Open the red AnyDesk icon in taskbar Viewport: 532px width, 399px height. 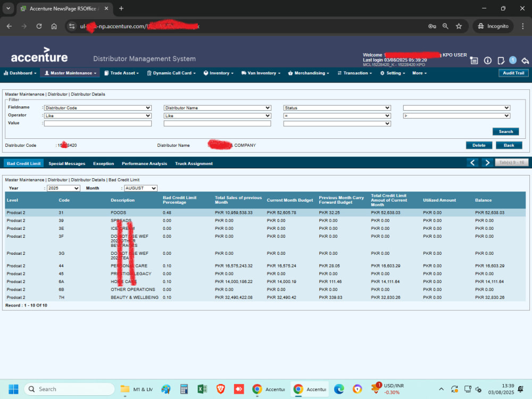pos(239,389)
